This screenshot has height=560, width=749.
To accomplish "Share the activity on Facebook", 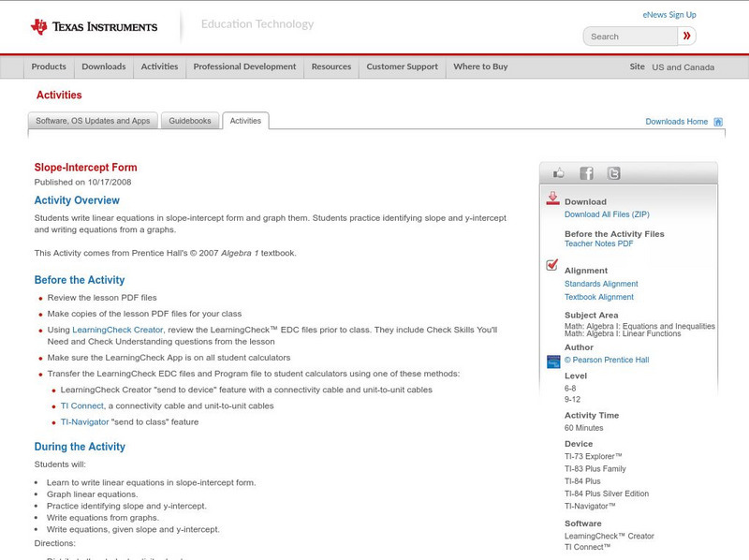I will tap(586, 173).
